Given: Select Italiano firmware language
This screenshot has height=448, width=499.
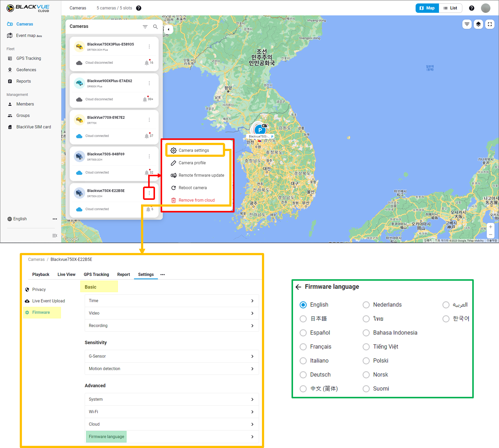Looking at the screenshot, I should [x=303, y=361].
